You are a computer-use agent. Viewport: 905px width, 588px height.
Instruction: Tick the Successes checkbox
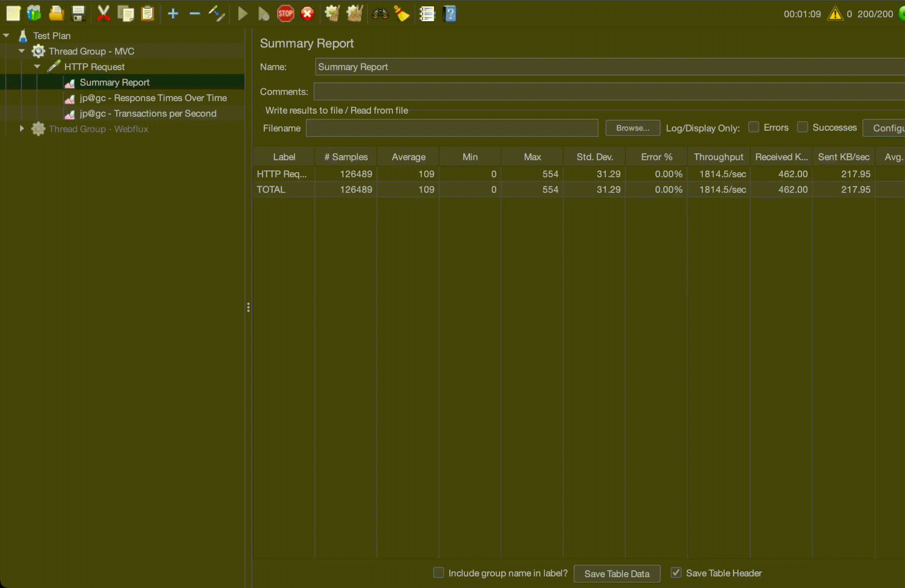point(802,127)
